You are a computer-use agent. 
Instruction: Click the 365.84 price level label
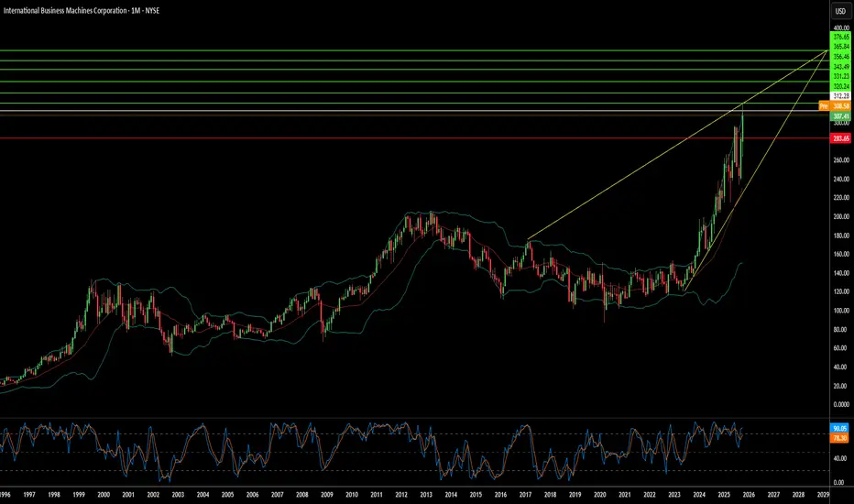[x=840, y=46]
